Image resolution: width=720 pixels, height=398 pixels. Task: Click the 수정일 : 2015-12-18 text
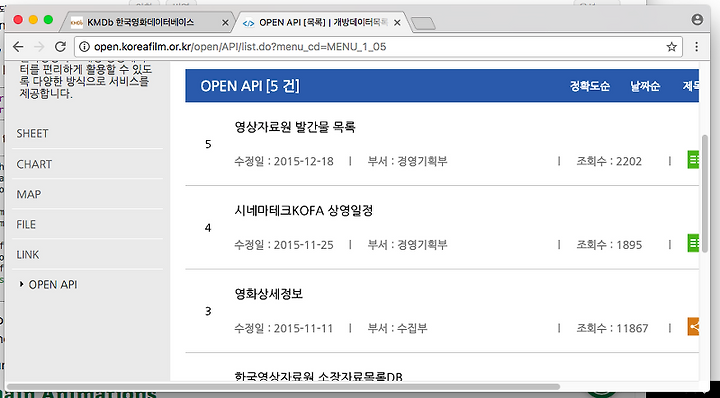point(284,161)
